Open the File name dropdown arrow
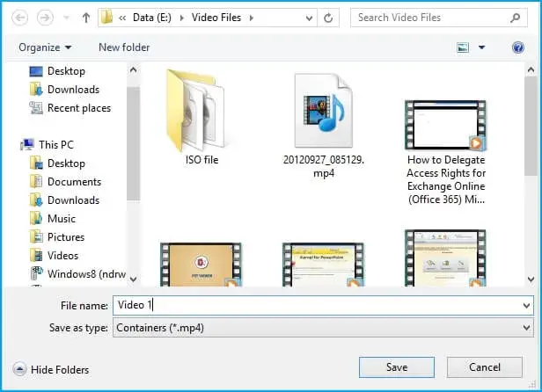This screenshot has height=392, width=542. pos(526,306)
